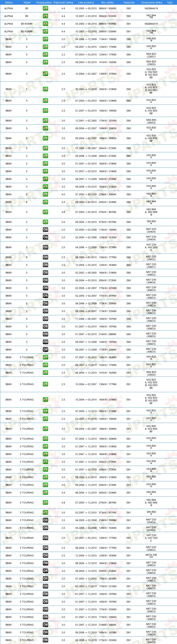Viewport: 177px width, 644px height.
Task: Click diesel ON icon in 5 TOURING N47 D20 row
Action: pyautogui.click(x=45, y=538)
